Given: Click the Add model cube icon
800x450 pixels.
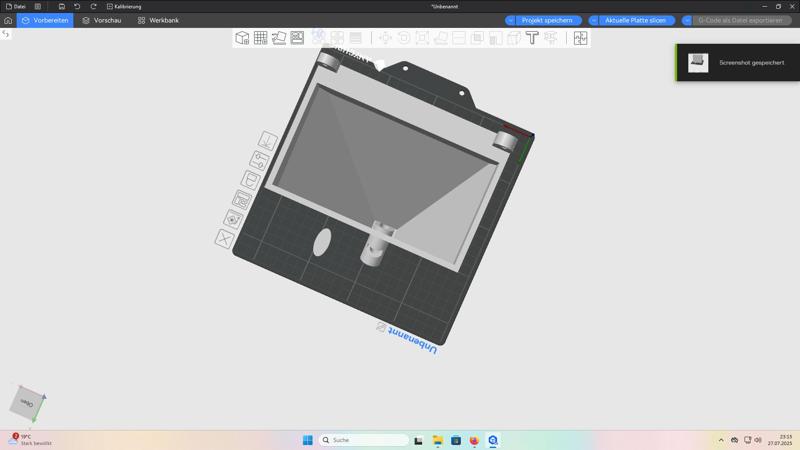Looking at the screenshot, I should click(242, 38).
